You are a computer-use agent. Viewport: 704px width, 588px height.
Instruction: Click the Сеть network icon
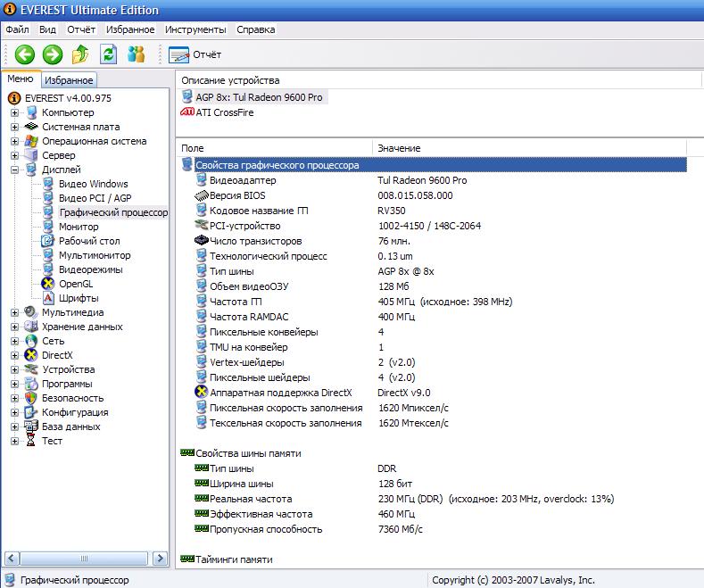(x=31, y=341)
